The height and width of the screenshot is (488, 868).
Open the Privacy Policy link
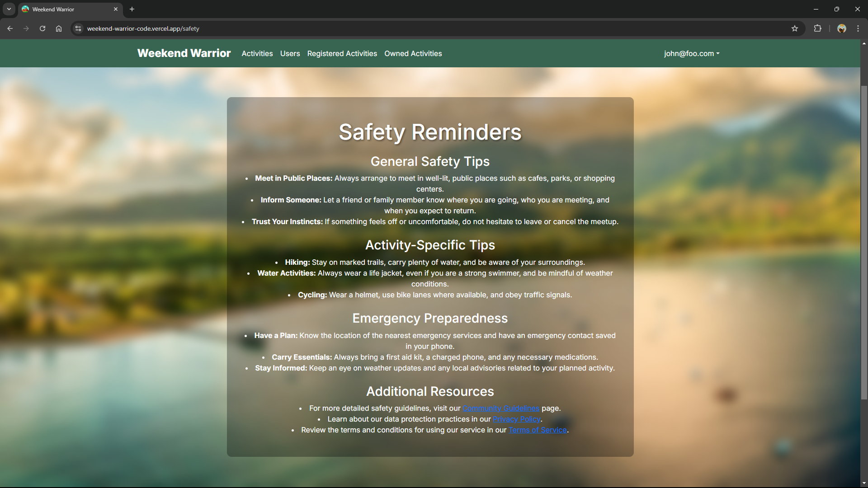[516, 419]
